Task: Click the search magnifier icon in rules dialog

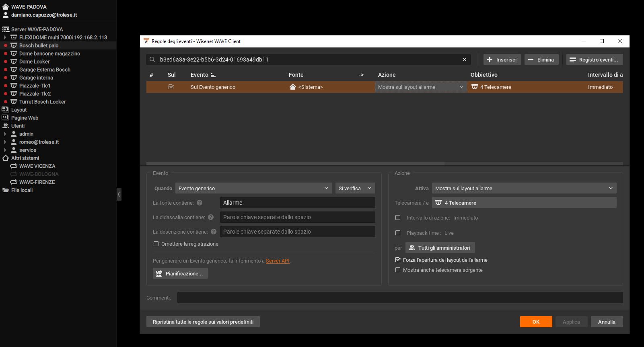Action: (x=152, y=60)
